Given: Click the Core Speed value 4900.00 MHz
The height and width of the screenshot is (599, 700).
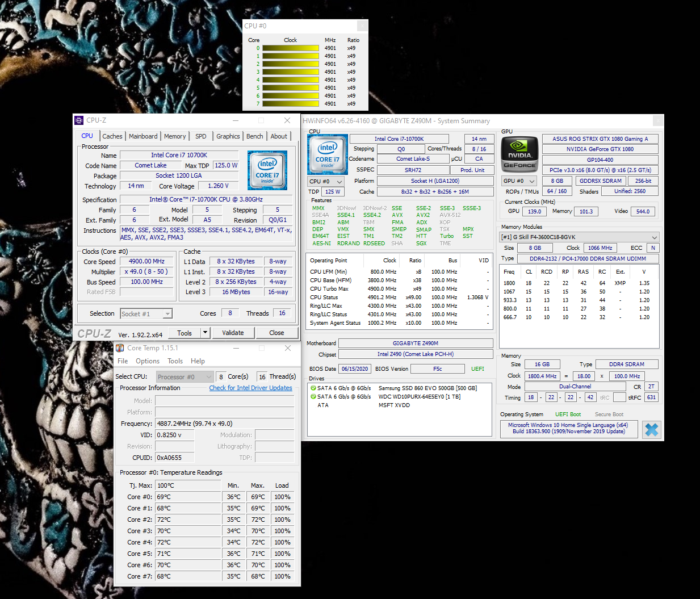Looking at the screenshot, I should pyautogui.click(x=146, y=262).
